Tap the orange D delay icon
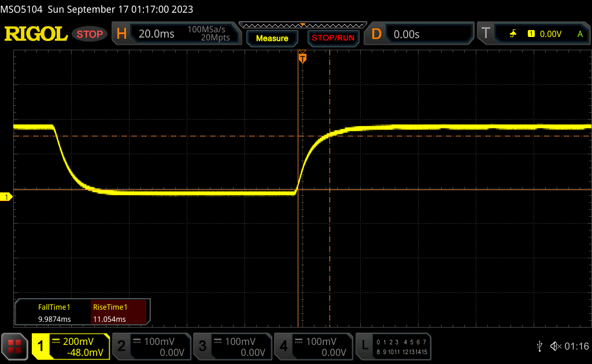 376,34
